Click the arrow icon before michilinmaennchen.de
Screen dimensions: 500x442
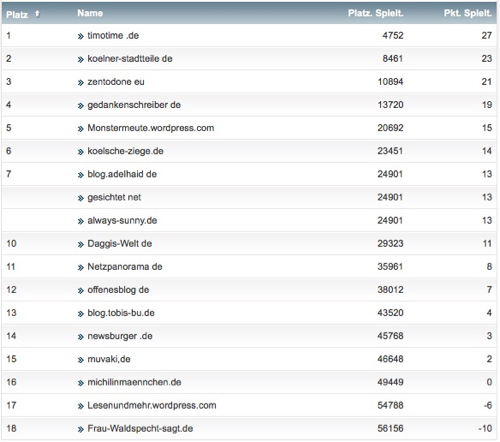pyautogui.click(x=81, y=383)
